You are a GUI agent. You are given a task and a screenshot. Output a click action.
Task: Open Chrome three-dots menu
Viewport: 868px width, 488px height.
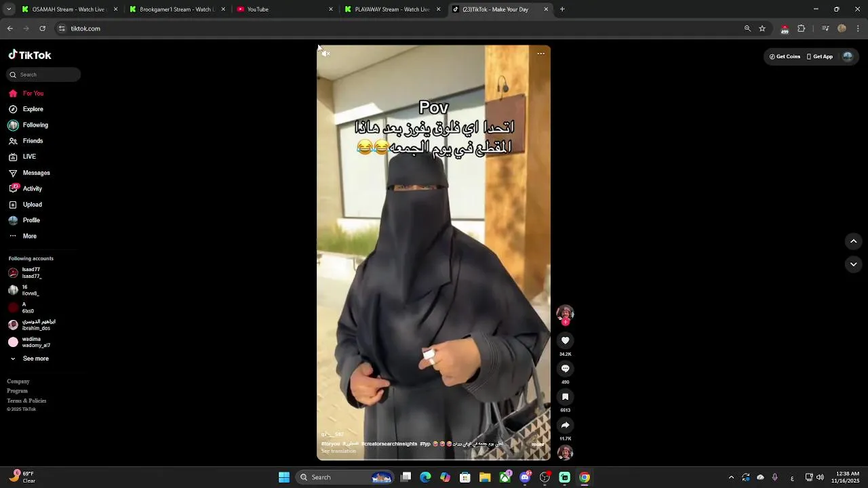coord(858,28)
